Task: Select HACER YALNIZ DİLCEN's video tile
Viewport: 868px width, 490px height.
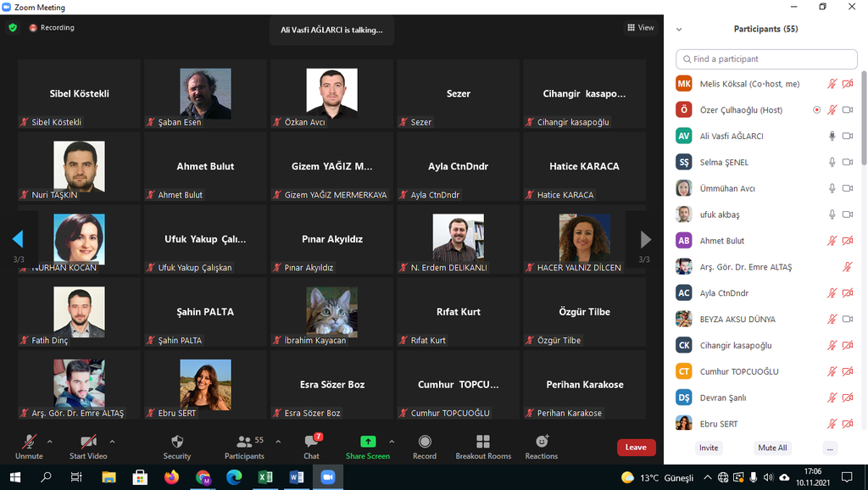Action: 585,238
